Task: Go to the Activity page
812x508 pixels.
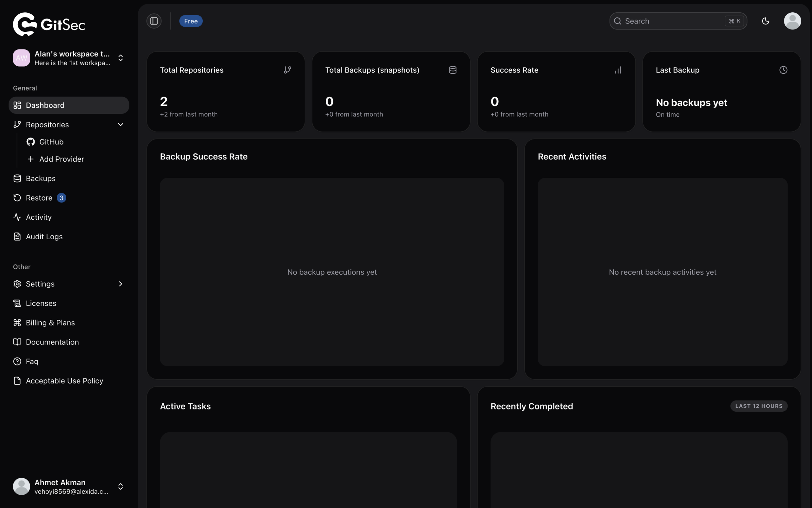Action: 39,217
